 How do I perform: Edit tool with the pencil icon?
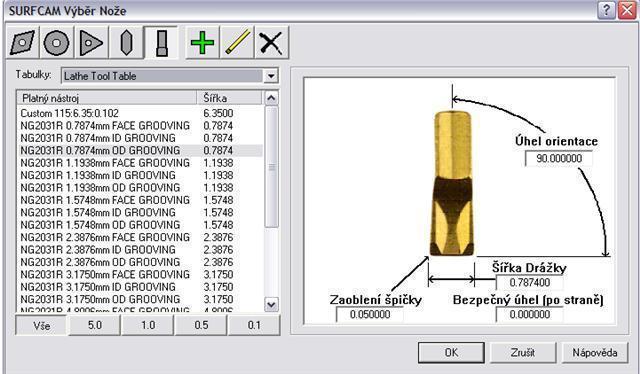[x=237, y=42]
